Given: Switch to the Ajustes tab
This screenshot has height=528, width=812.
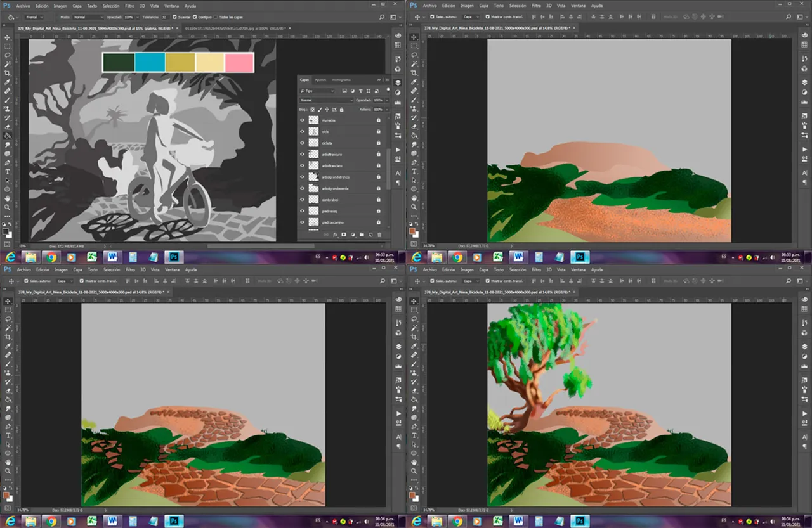Looking at the screenshot, I should (x=320, y=80).
